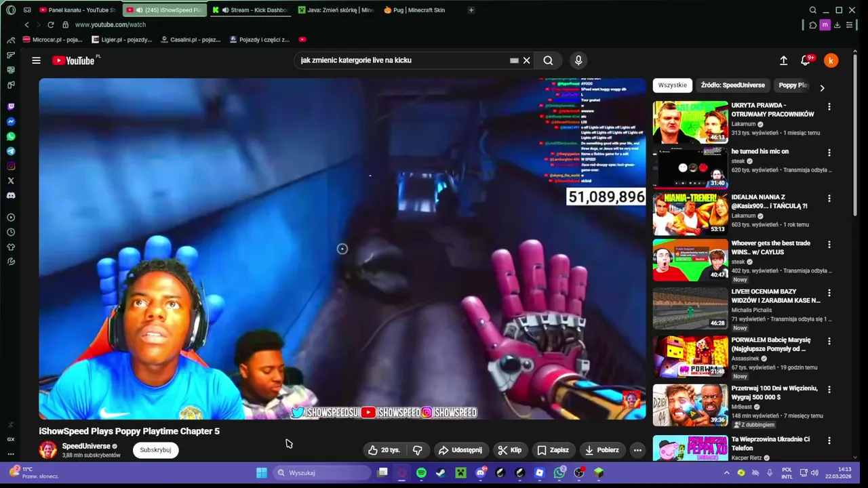Viewport: 868px width, 488px height.
Task: Open options for PORWAŁEM Babcię Marysię video
Action: pos(829,342)
